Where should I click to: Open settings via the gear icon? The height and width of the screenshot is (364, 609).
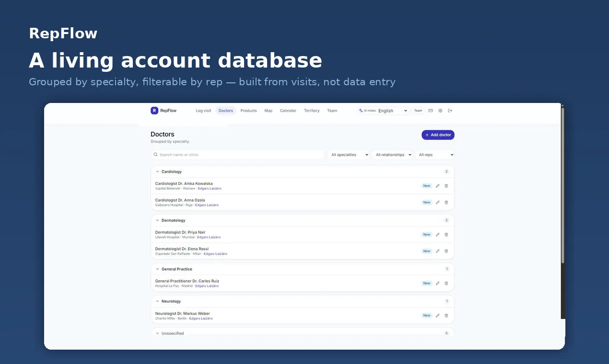coord(440,111)
